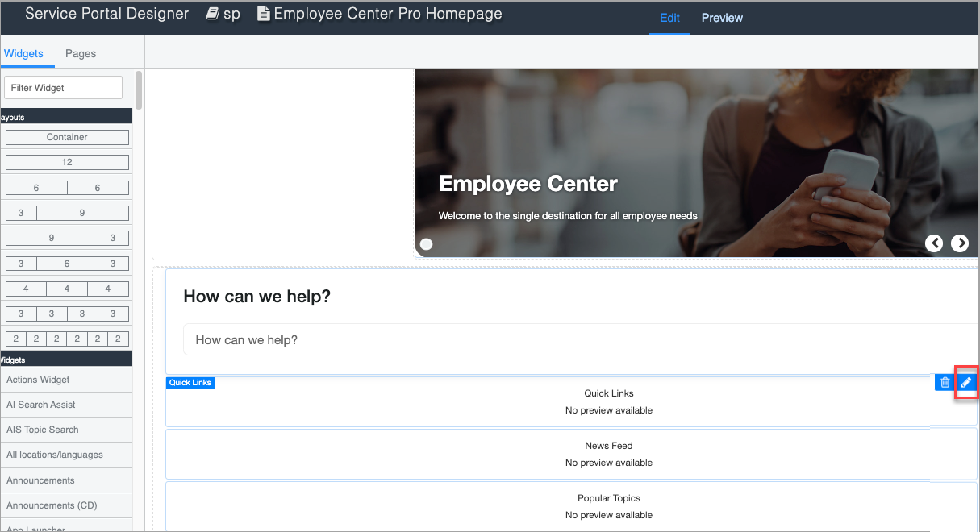Click the pencil edit icon for Quick Links

tap(966, 382)
